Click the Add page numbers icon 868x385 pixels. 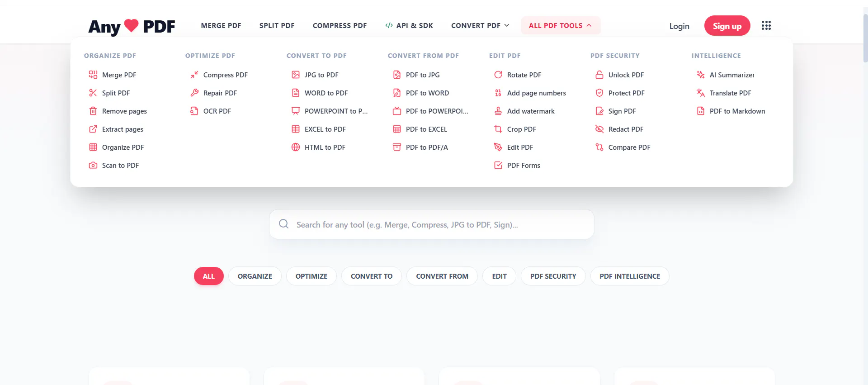coord(498,93)
